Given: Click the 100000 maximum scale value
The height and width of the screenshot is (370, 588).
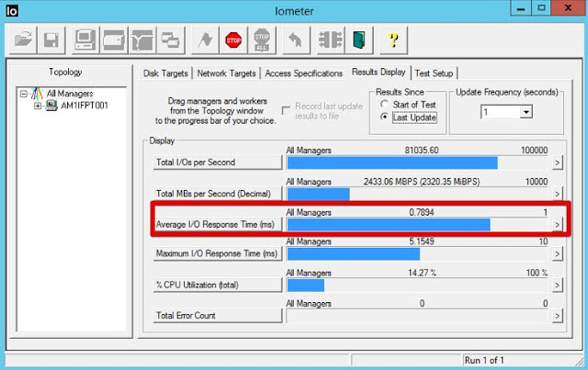Looking at the screenshot, I should tap(534, 151).
